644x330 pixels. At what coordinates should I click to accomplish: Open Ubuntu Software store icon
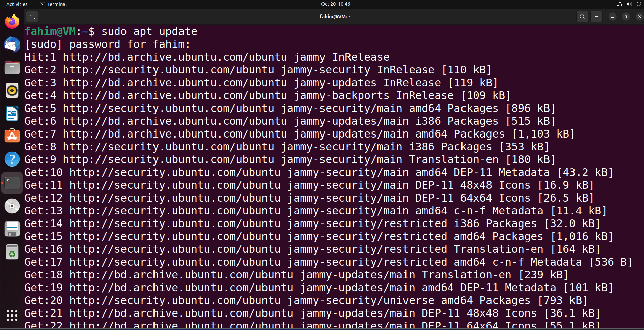[x=12, y=136]
